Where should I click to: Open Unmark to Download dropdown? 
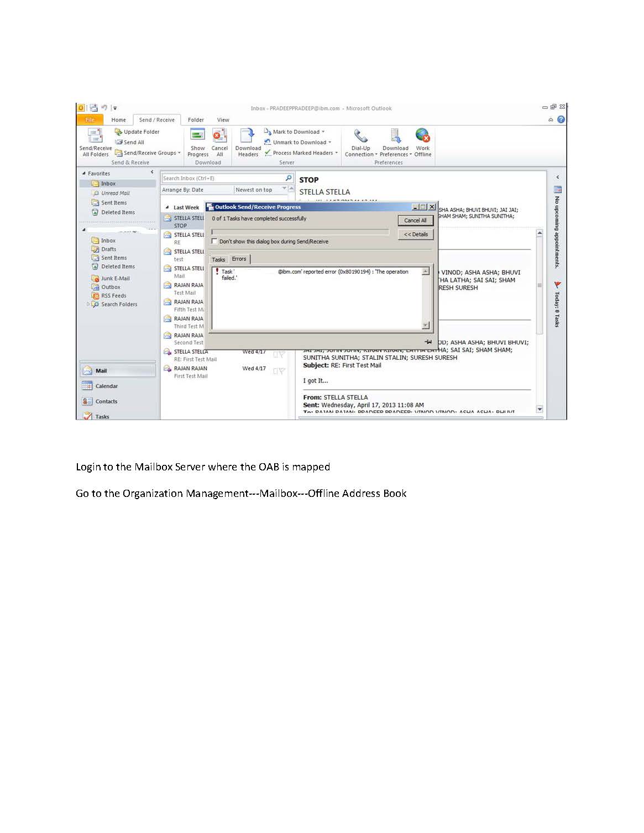coord(297,142)
